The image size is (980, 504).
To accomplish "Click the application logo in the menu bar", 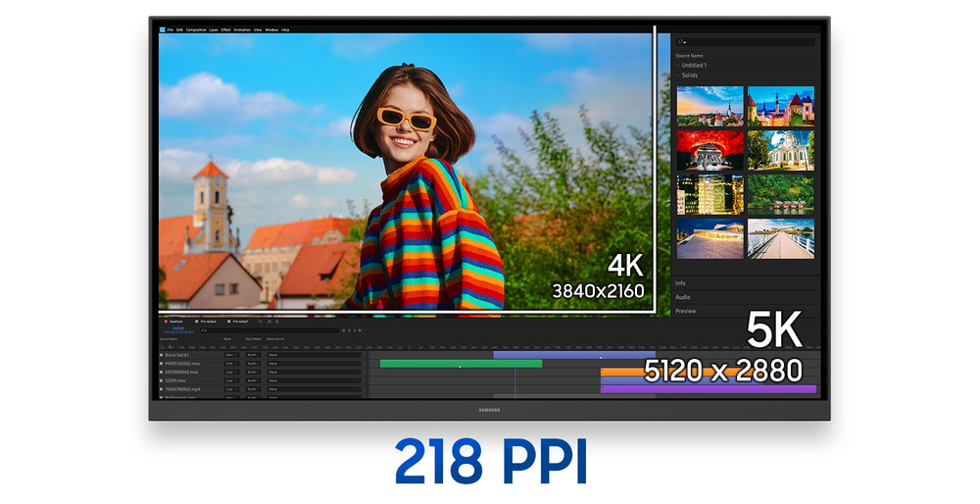I will pos(163,29).
